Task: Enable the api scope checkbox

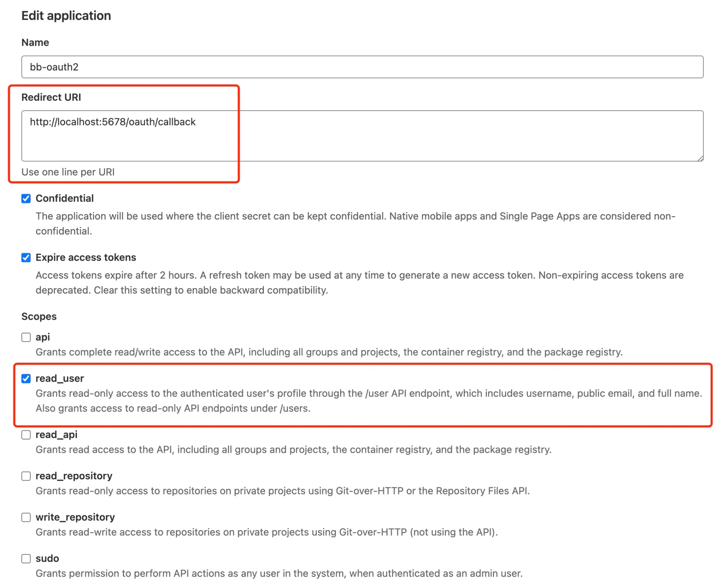Action: [x=26, y=337]
